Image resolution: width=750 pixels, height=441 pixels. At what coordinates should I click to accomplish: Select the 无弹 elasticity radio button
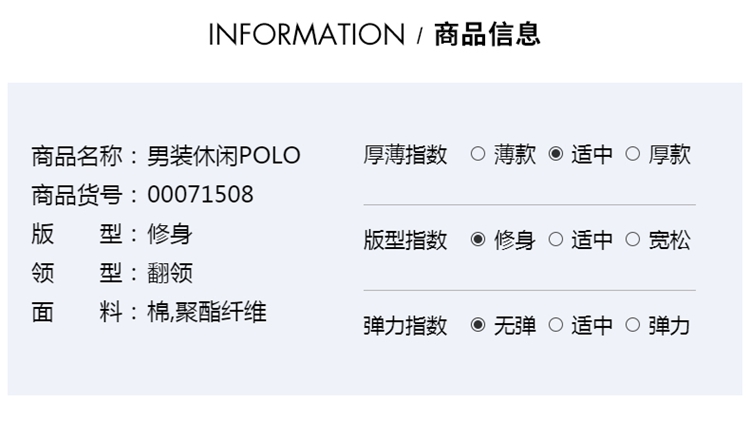[478, 325]
